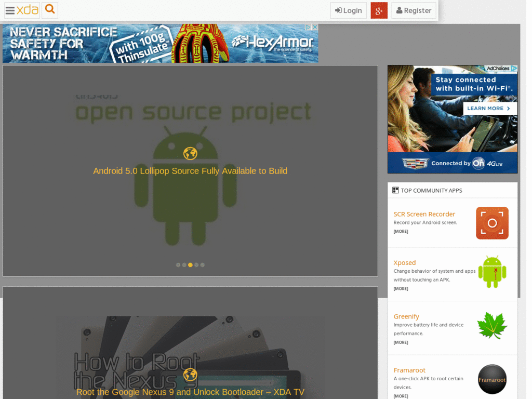Click the globe icon above Lollipop headline
This screenshot has width=532, height=399.
click(x=190, y=153)
